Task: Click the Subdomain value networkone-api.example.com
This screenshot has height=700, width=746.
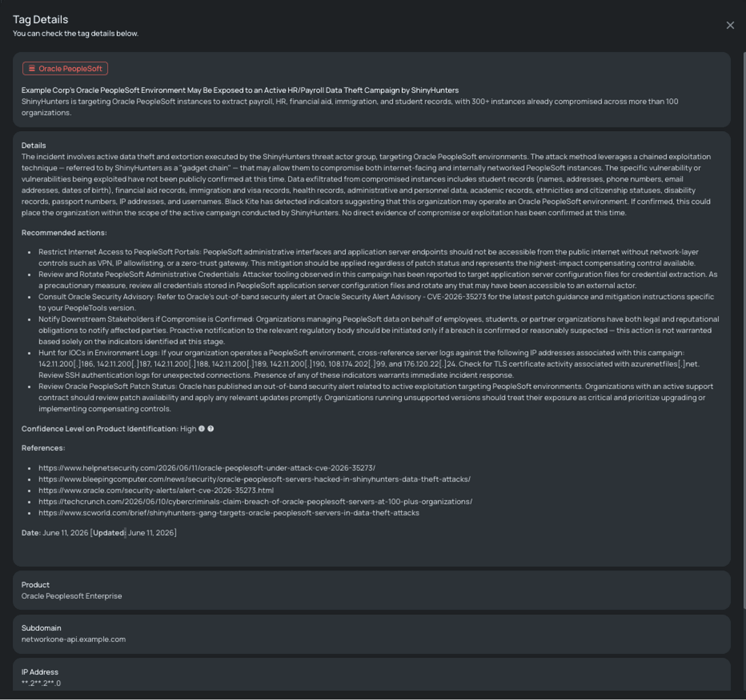Action: pos(74,639)
